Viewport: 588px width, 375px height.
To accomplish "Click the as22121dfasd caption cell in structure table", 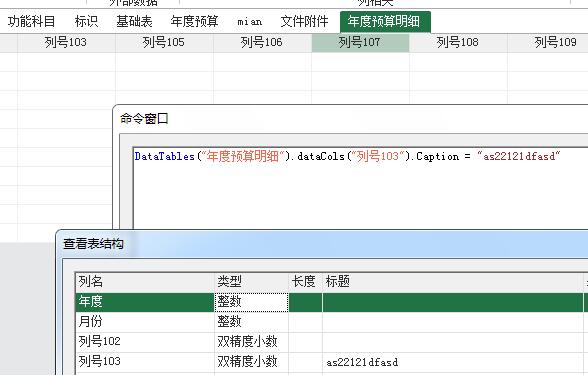I will [x=453, y=362].
